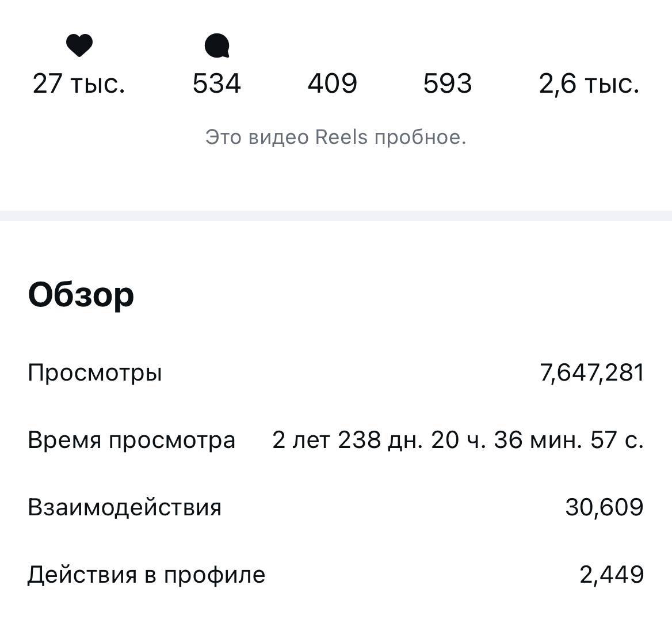Screen dimensions: 672x623
Task: Tap the 593 stat number
Action: pos(448,83)
